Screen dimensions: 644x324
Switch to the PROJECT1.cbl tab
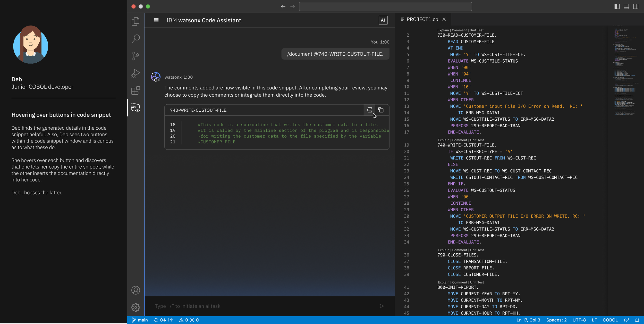(423, 19)
